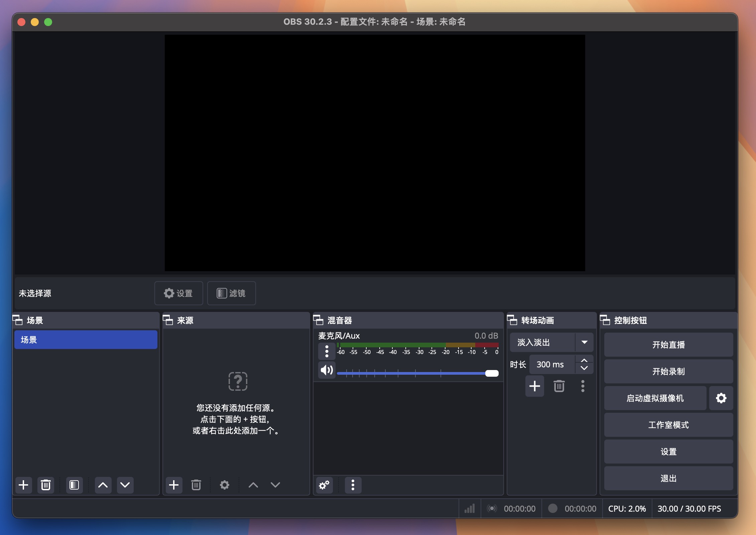
Task: Open mixer dock options three-dot menu
Action: [353, 485]
